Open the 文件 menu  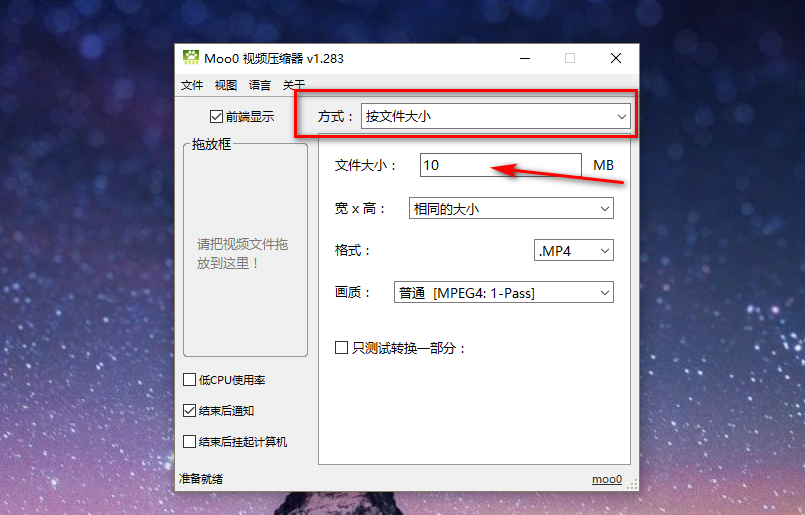pos(192,85)
